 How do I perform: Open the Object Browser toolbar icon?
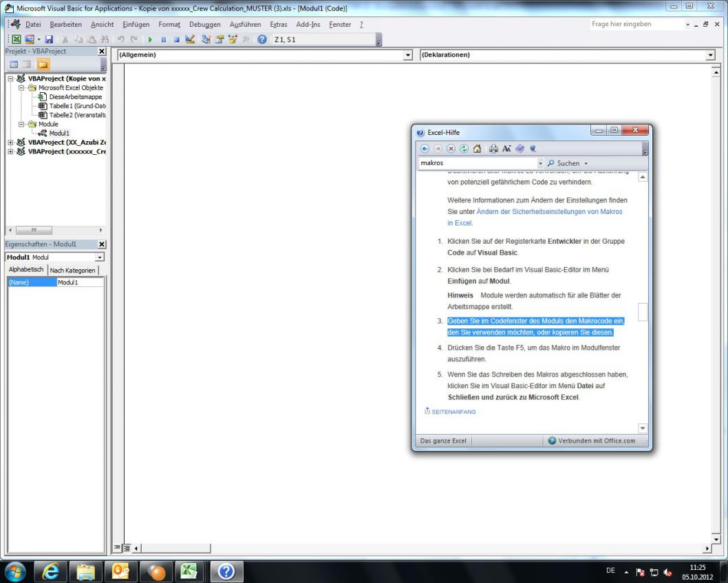point(232,39)
